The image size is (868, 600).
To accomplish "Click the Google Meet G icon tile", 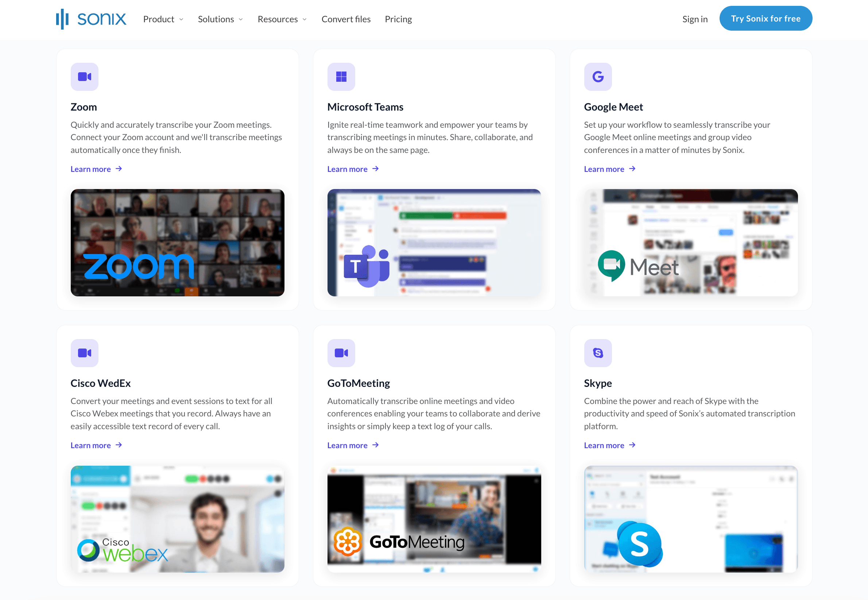I will pyautogui.click(x=598, y=77).
